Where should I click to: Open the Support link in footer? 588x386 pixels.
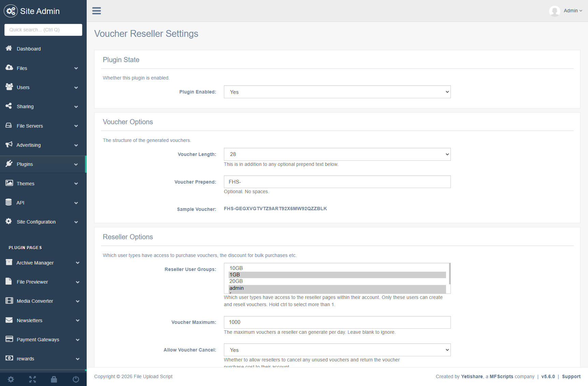tap(571, 376)
